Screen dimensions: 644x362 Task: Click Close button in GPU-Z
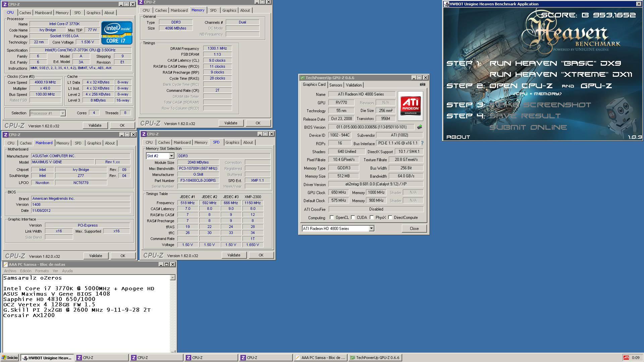coord(414,229)
